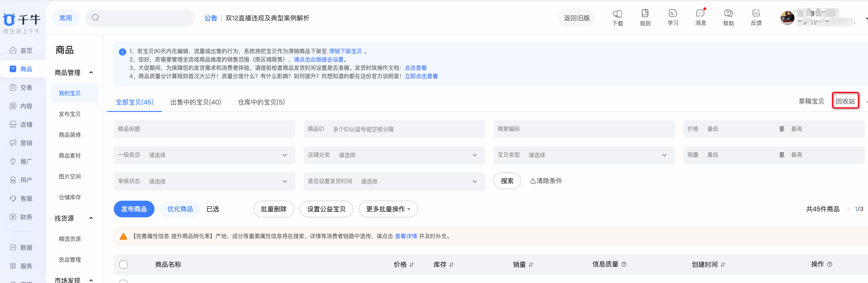Click the 信息质量 help question-mark icon
Viewport: 868px width, 283px height.
624,265
